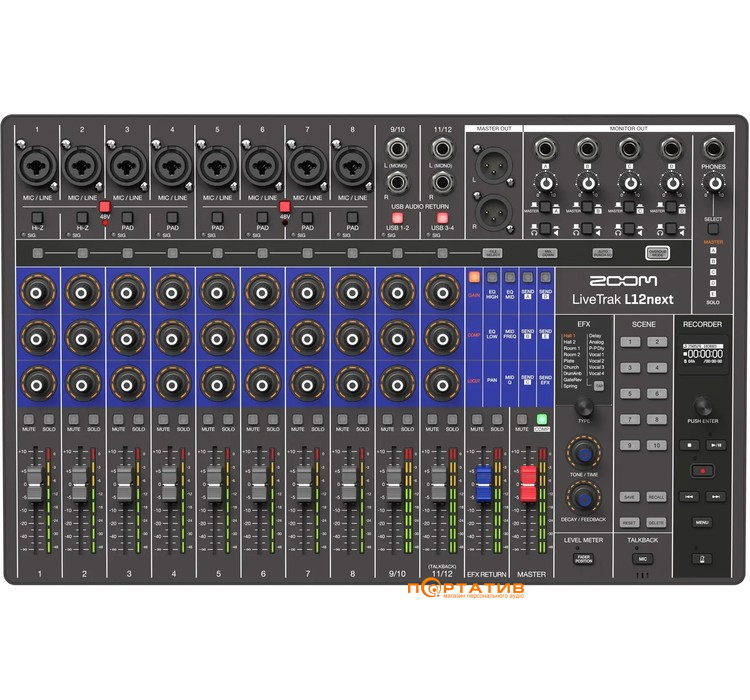
Task: Start recording with the red record button
Action: (x=703, y=471)
